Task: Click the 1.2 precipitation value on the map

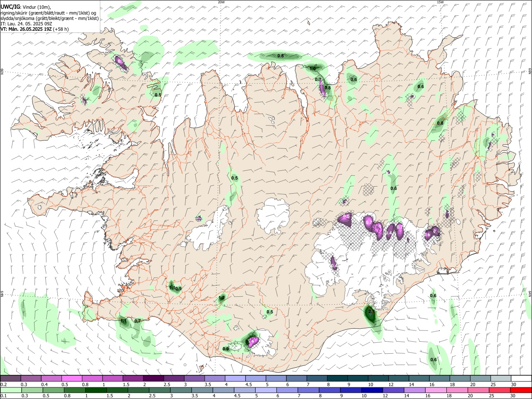Action: point(222,298)
